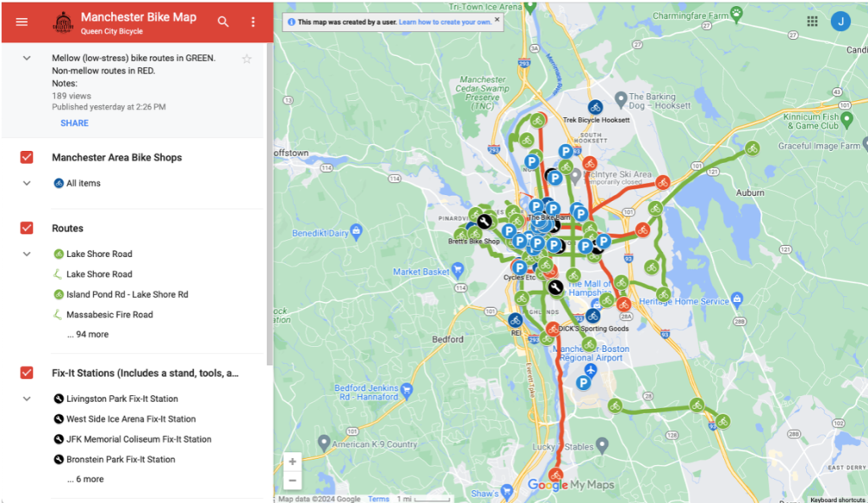Select JFK Memorial Coliseum Fix-It Station
868x503 pixels.
(132, 439)
